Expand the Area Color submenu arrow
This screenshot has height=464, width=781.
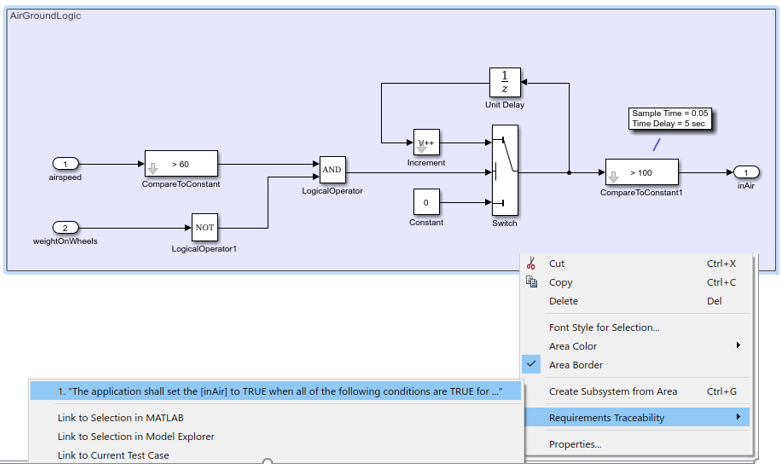[x=738, y=345]
